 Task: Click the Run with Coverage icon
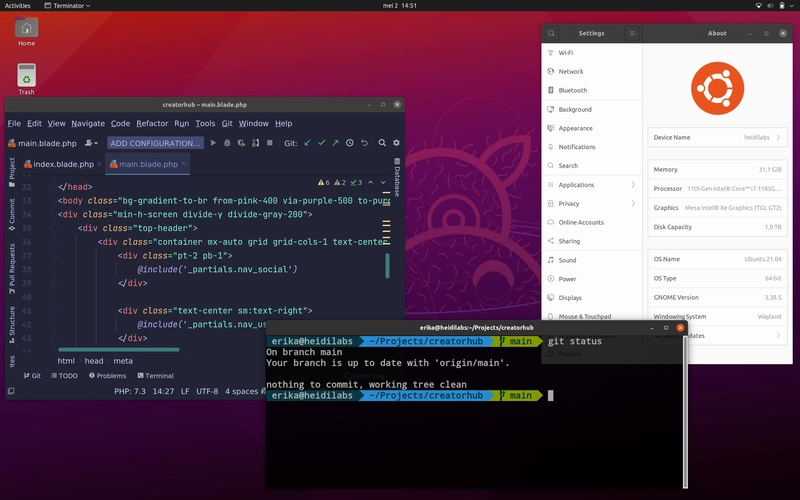click(x=241, y=143)
